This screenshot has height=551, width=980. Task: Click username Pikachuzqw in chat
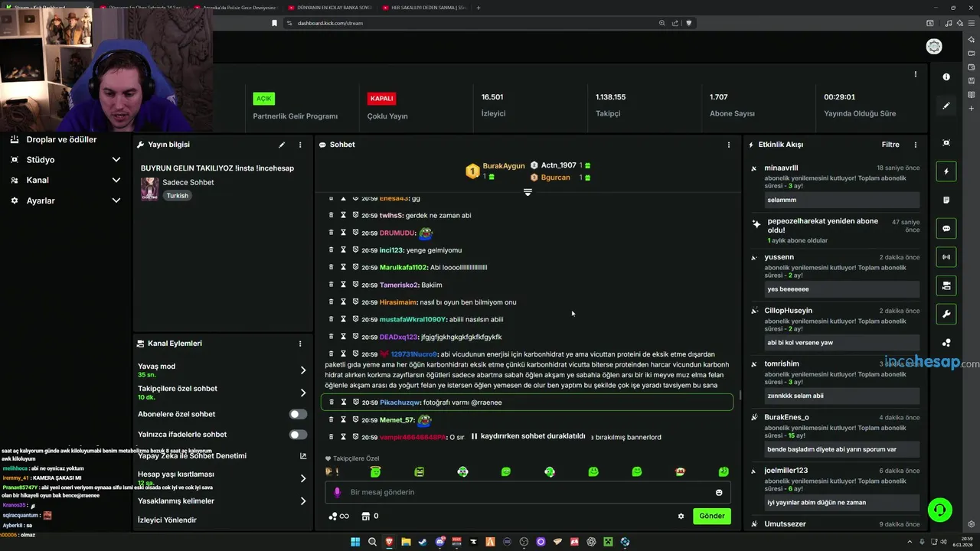(x=400, y=403)
